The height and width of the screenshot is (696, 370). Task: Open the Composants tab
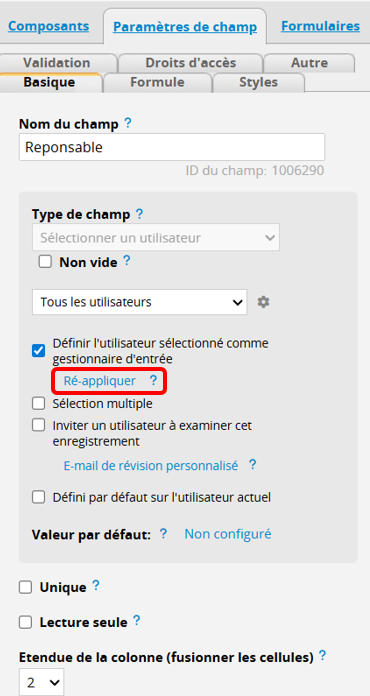pos(48,26)
